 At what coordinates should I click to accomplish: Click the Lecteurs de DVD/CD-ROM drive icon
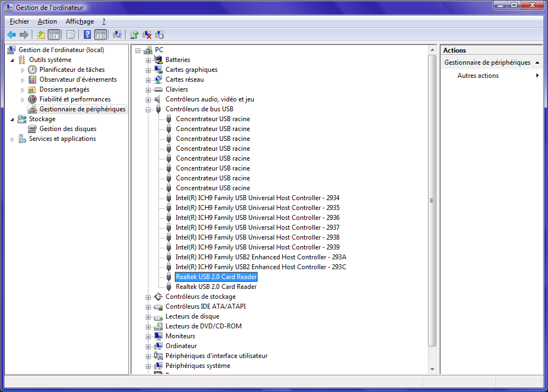click(158, 326)
